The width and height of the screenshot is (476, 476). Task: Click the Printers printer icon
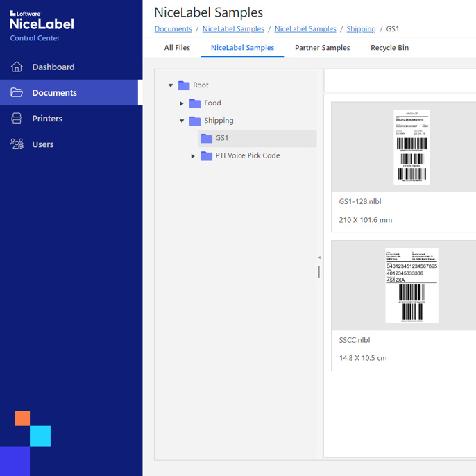[x=17, y=119]
